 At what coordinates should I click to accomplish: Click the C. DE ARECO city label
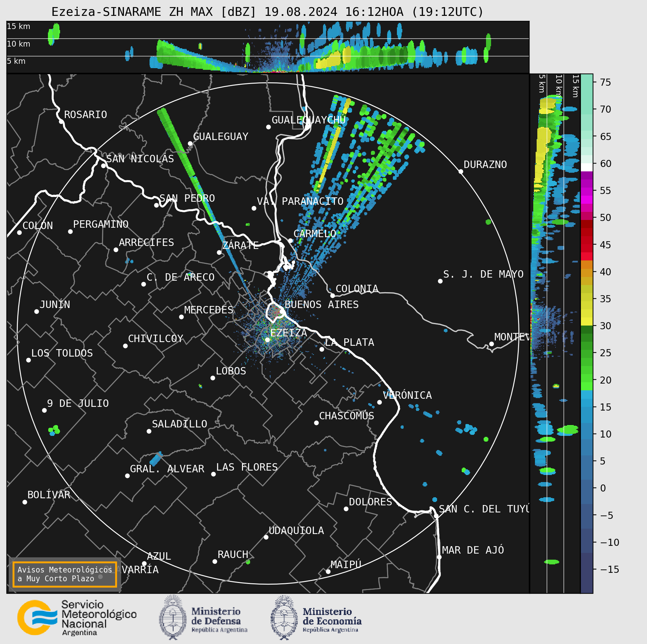click(x=181, y=277)
